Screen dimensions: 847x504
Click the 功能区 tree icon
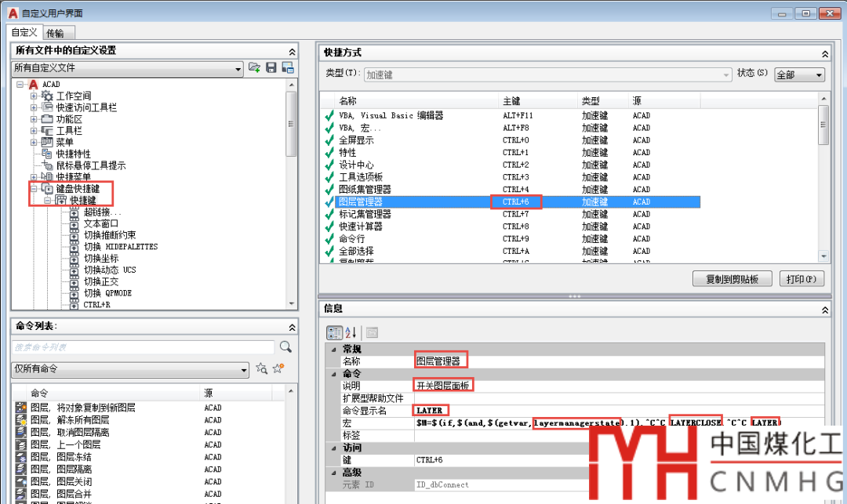(48, 118)
